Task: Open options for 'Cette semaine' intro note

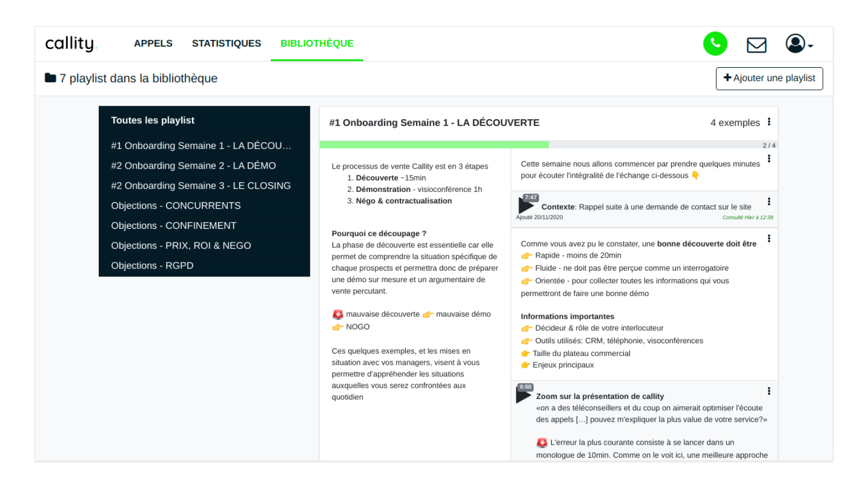Action: click(x=769, y=159)
